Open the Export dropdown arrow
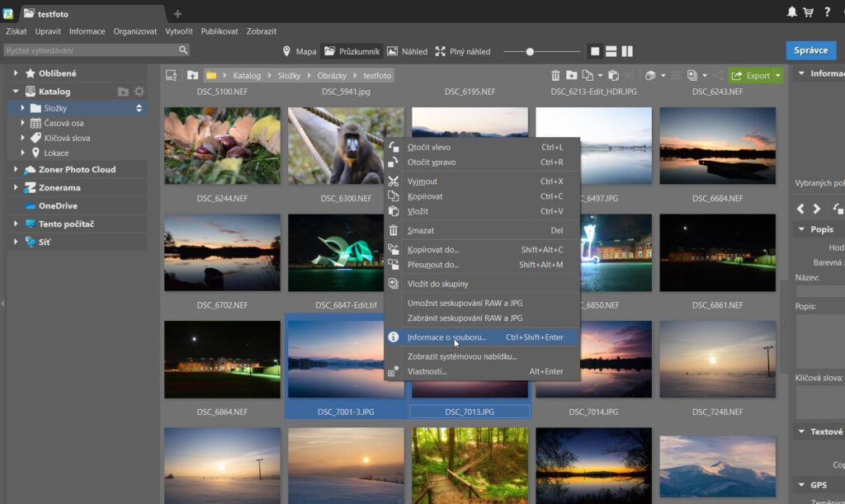Image resolution: width=845 pixels, height=504 pixels. pyautogui.click(x=777, y=75)
